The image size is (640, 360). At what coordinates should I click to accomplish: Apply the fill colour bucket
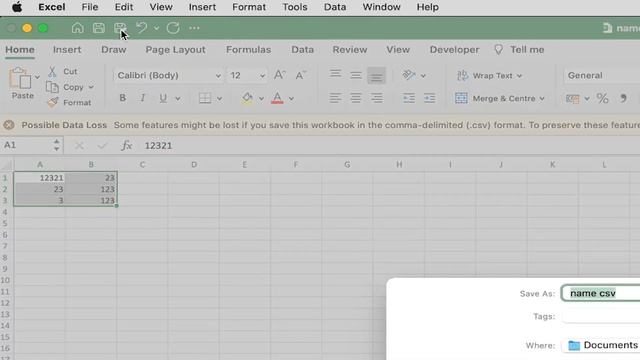click(x=247, y=98)
